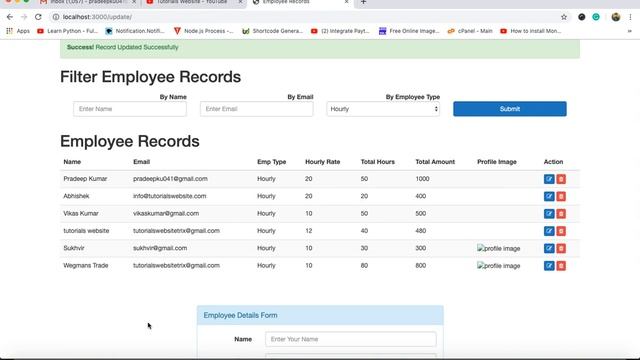Click the dark round extension icon

[x=582, y=17]
